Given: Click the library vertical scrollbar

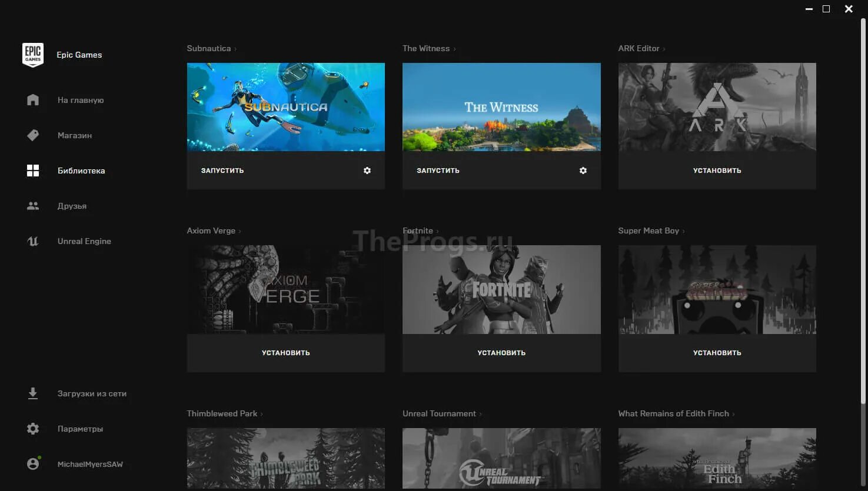Looking at the screenshot, I should [x=863, y=212].
